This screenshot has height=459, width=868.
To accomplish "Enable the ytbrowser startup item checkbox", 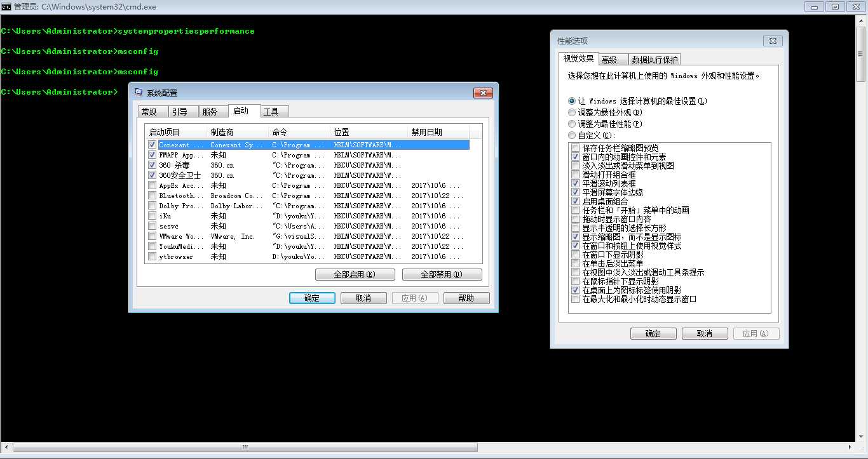I will [x=152, y=256].
